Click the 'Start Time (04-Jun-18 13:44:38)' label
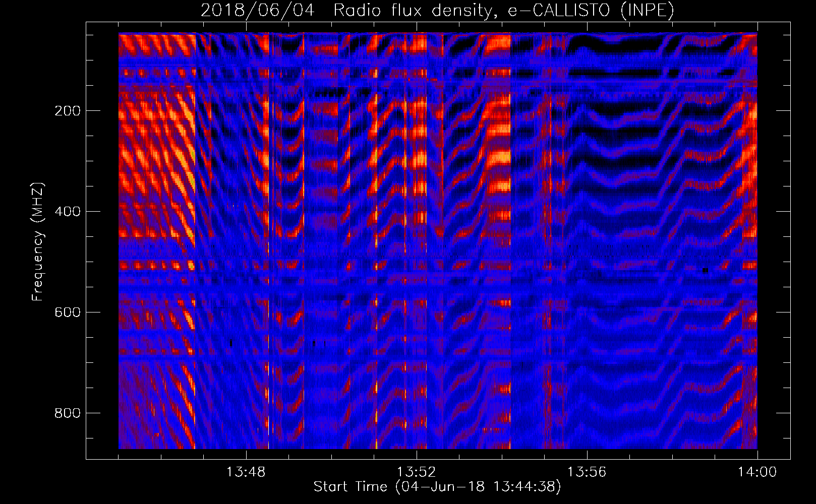The image size is (816, 504). [x=437, y=487]
